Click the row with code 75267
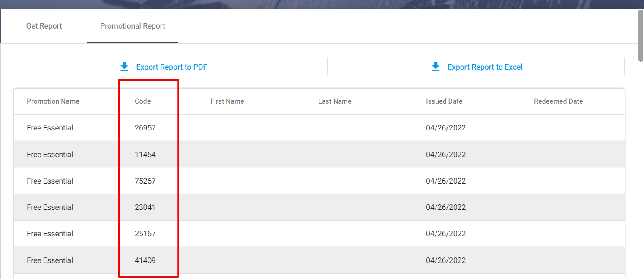 pyautogui.click(x=145, y=181)
